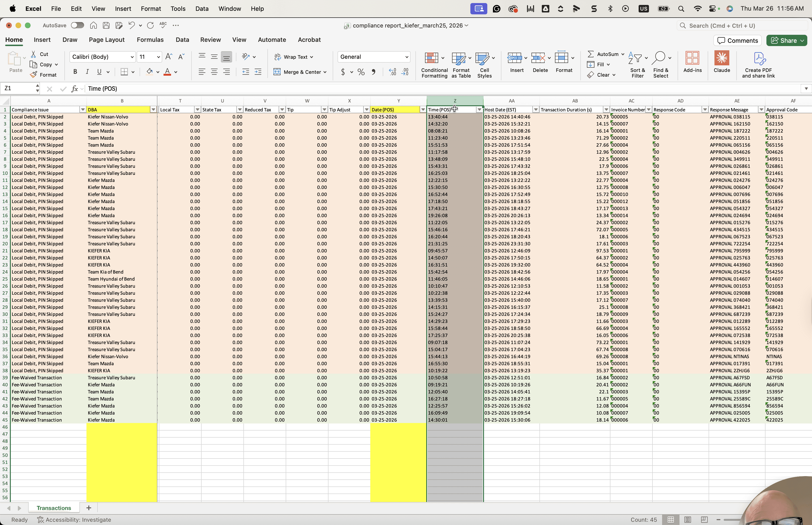Open the Data menu in the menu bar
This screenshot has height=525, width=812.
click(202, 8)
